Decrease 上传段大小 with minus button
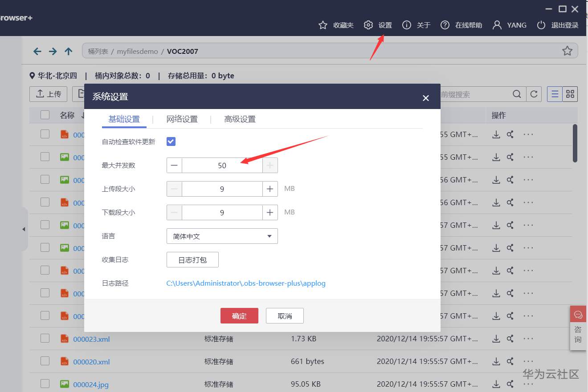The width and height of the screenshot is (588, 392). point(174,189)
